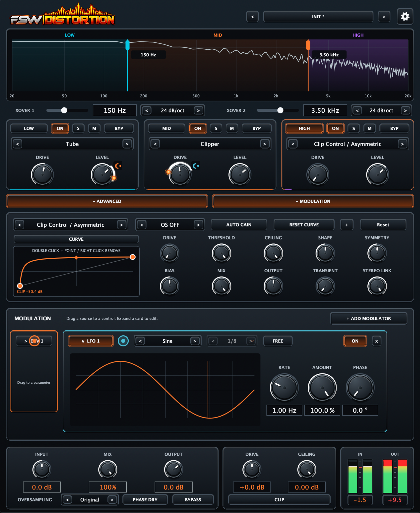Click the LFO 1 blue drag-source circle
The height and width of the screenshot is (513, 420).
point(123,341)
